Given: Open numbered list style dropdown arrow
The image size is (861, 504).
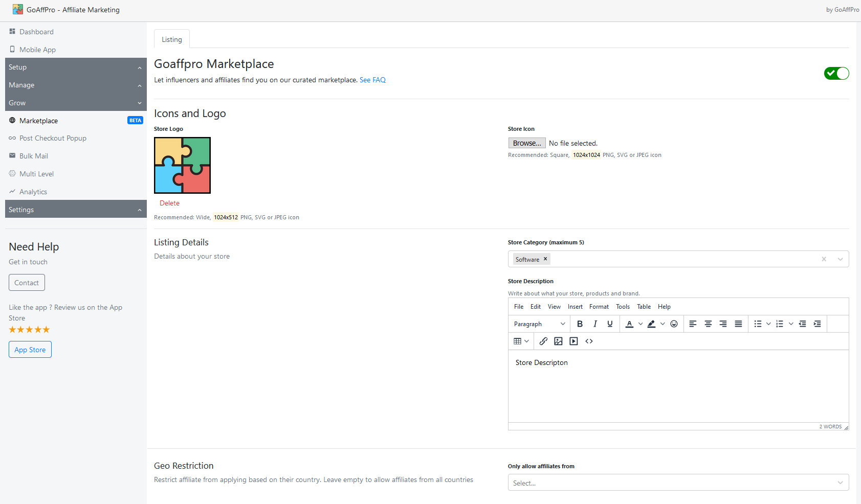Looking at the screenshot, I should [791, 324].
